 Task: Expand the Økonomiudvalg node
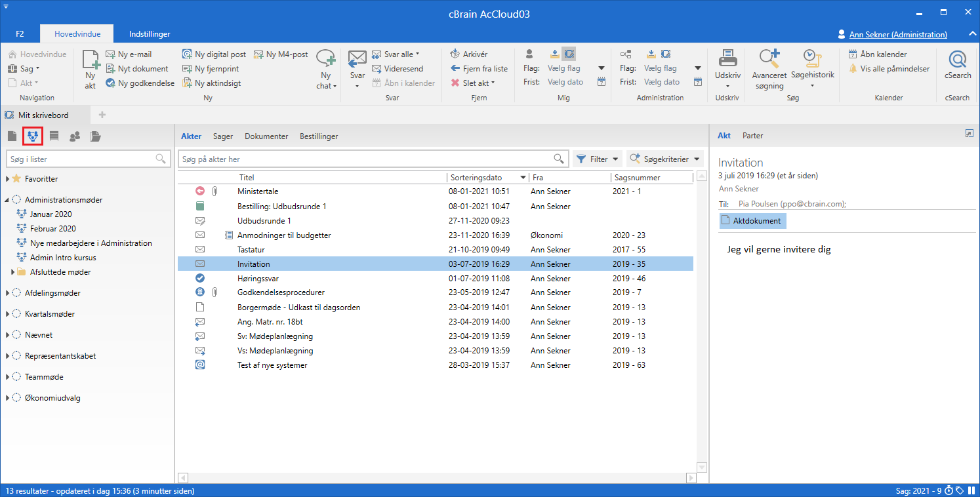tap(8, 398)
